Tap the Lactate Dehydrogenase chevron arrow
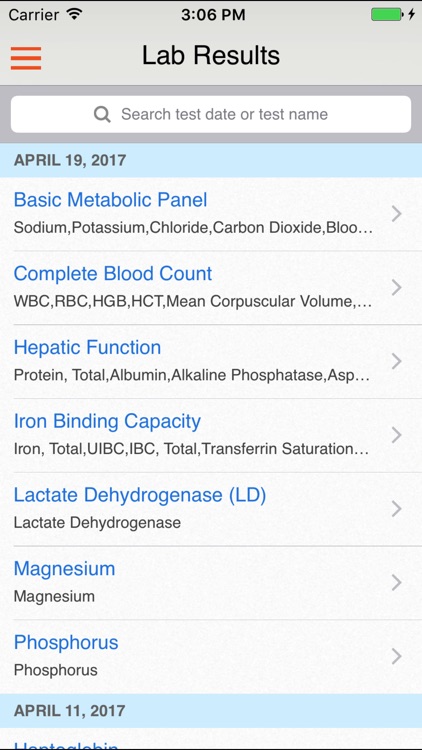Image resolution: width=422 pixels, height=750 pixels. (396, 509)
